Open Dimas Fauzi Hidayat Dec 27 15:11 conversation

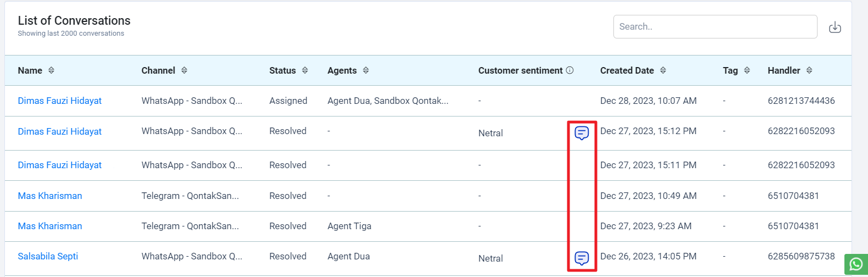(x=60, y=165)
